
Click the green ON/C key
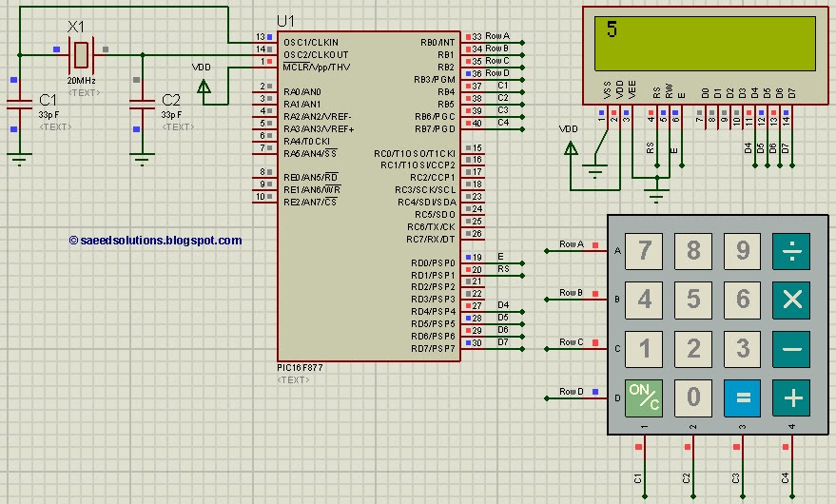tap(644, 397)
